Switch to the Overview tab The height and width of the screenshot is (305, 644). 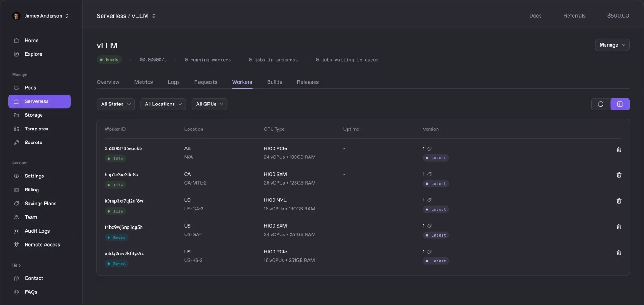point(108,82)
